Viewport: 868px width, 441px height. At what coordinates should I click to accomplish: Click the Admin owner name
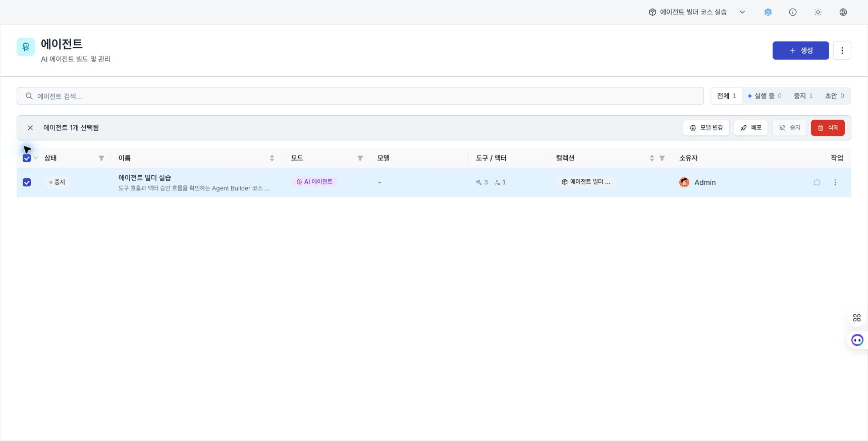(x=705, y=182)
